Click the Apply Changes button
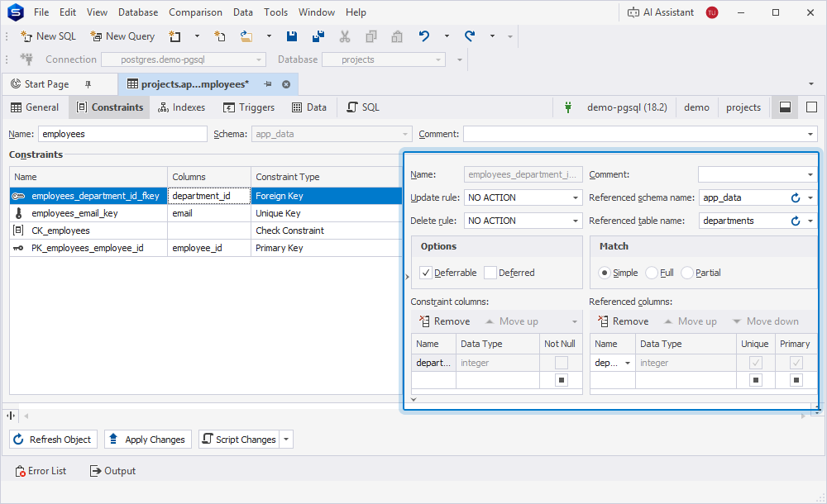The image size is (827, 504). [x=148, y=440]
